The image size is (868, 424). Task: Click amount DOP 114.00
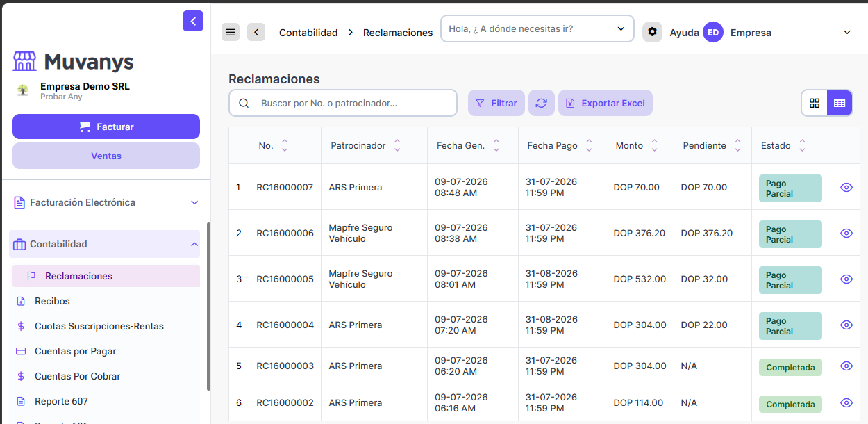pos(638,402)
